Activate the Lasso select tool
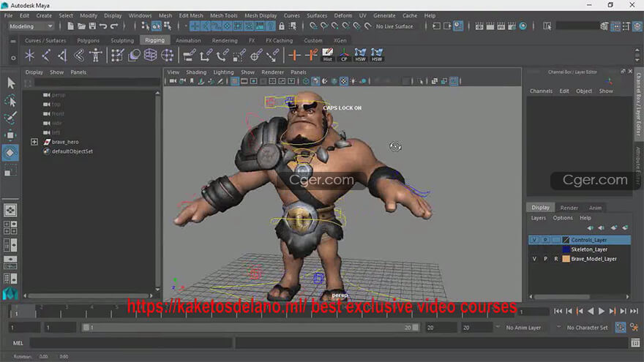The image size is (644, 362). click(11, 101)
